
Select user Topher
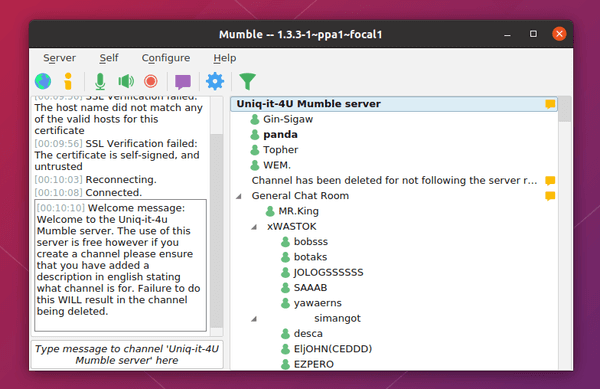(280, 150)
